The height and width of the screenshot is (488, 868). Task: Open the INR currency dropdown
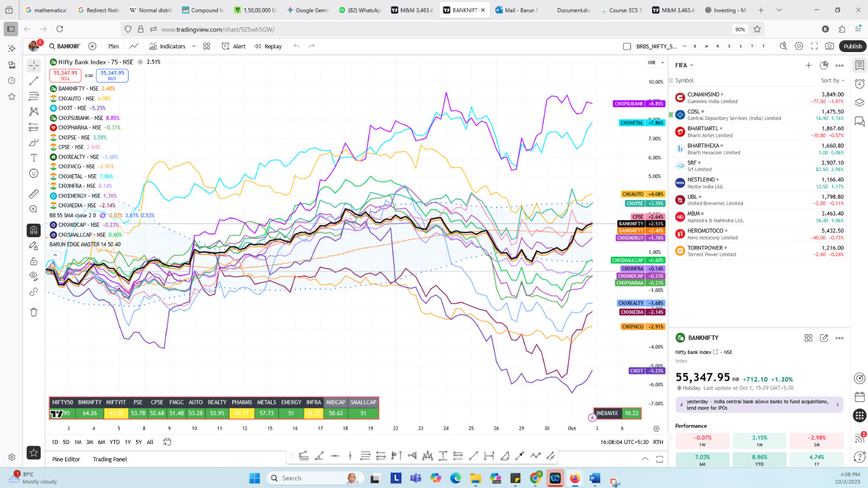pyautogui.click(x=655, y=62)
